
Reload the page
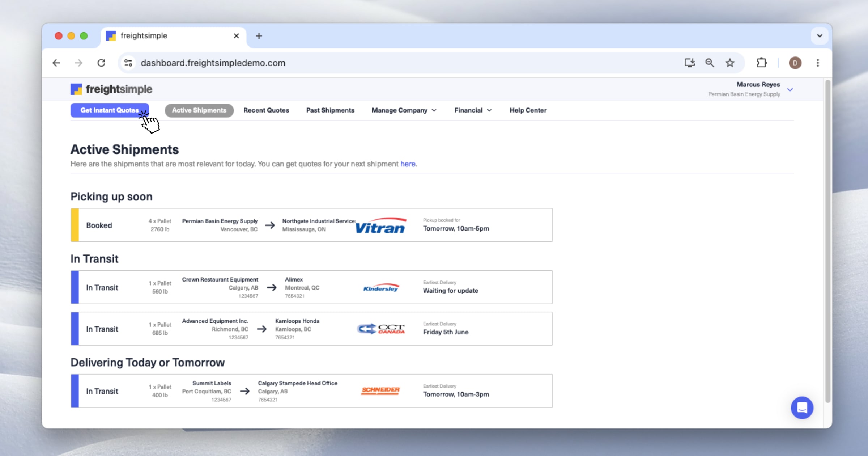101,63
